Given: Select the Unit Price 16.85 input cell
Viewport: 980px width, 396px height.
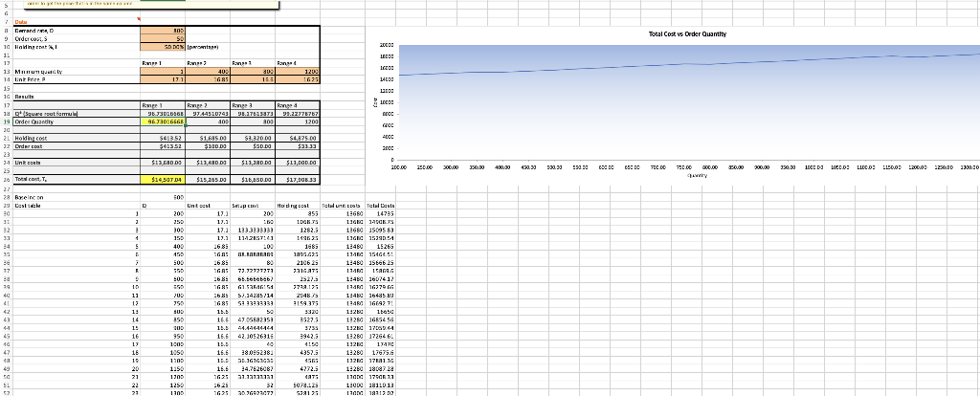Looking at the screenshot, I should point(208,80).
